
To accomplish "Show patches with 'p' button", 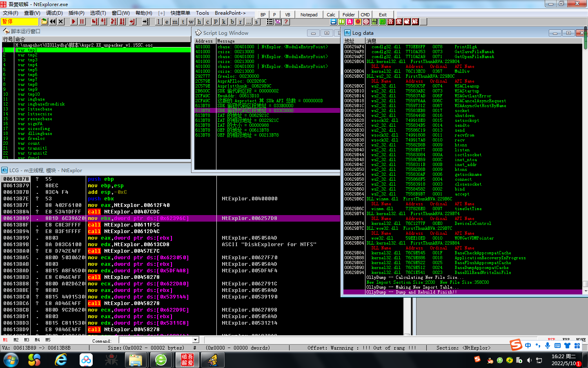I will point(216,22).
